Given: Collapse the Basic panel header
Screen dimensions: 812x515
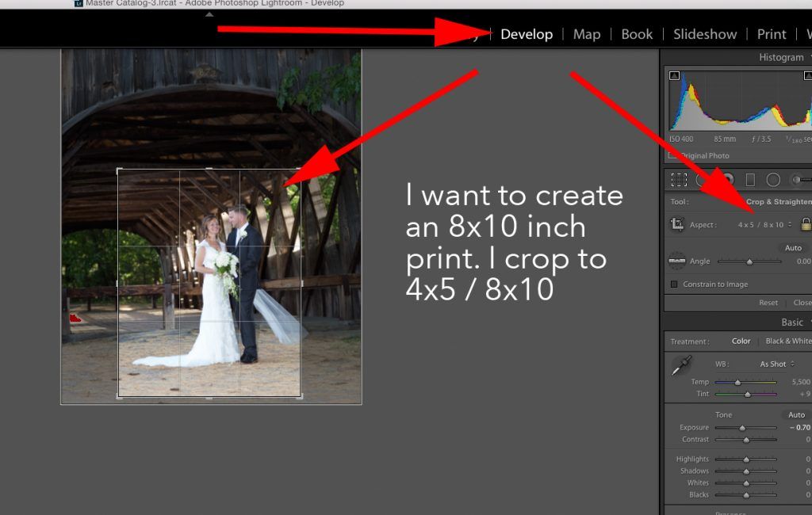Looking at the screenshot, I should point(791,322).
